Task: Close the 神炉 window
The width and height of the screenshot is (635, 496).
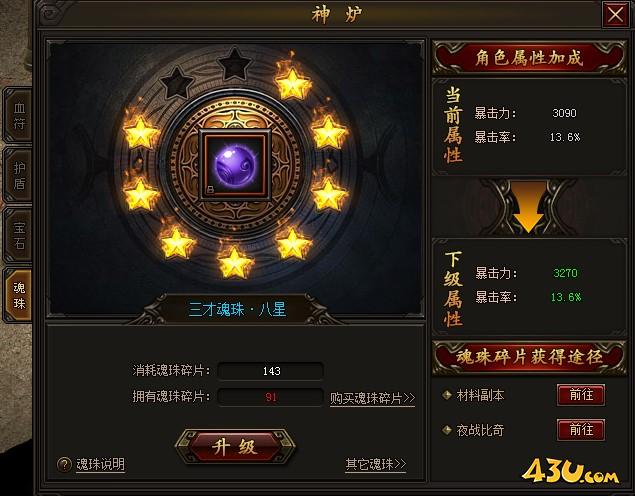Action: pyautogui.click(x=615, y=15)
